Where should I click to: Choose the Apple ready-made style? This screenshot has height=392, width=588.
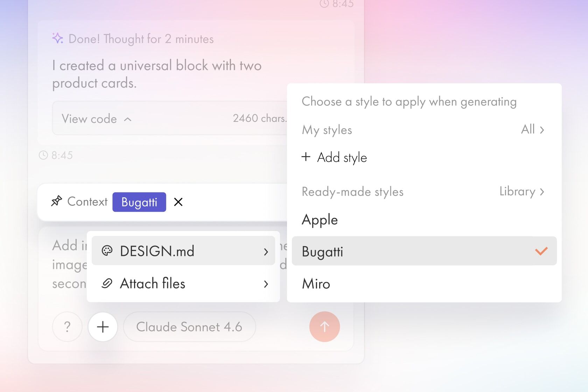[424, 220]
